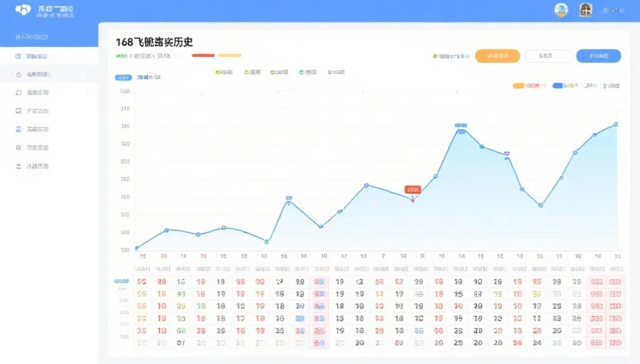Click the white outlined button above the chart

548,56
